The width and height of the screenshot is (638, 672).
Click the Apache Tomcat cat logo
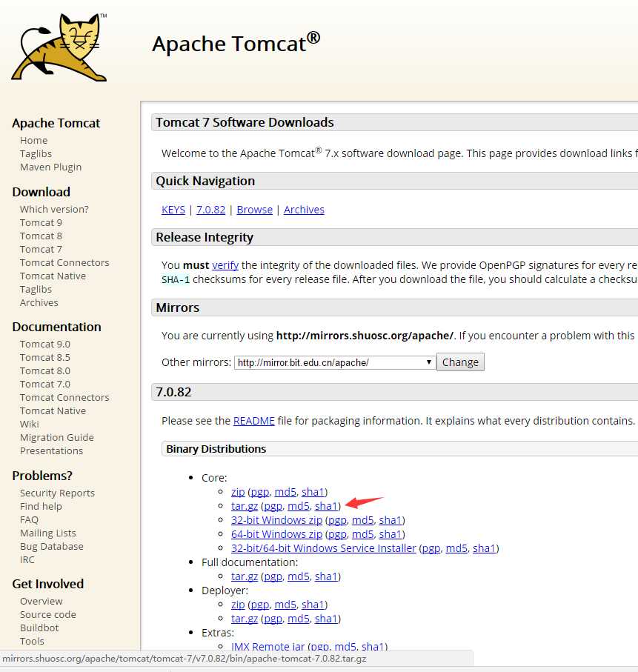(59, 47)
